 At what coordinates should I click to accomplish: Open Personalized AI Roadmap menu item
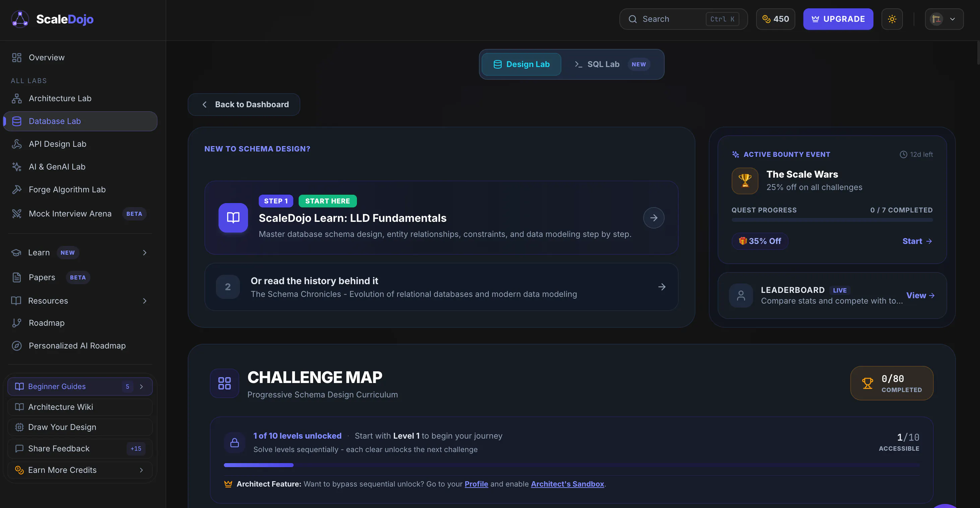click(80, 345)
